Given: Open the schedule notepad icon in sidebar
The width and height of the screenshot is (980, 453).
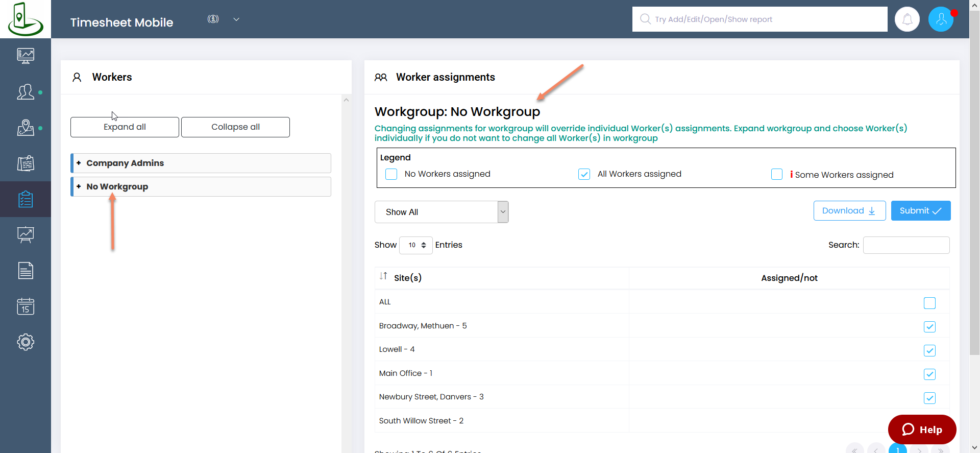Looking at the screenshot, I should click(x=26, y=163).
